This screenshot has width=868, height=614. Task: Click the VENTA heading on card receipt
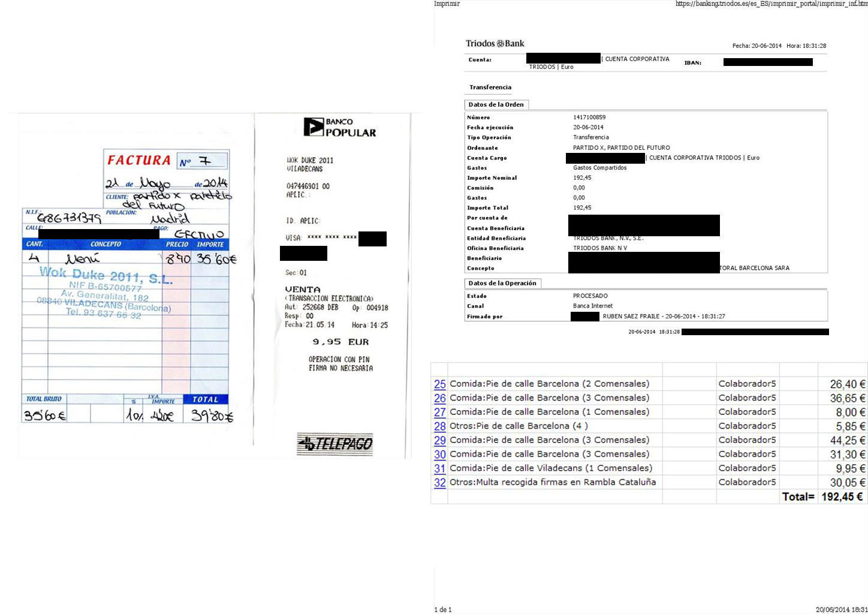[x=303, y=290]
